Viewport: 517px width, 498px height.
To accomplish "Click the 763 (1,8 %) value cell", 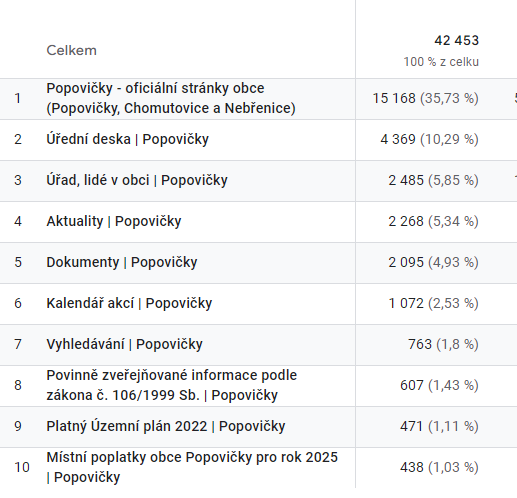I will [x=443, y=344].
